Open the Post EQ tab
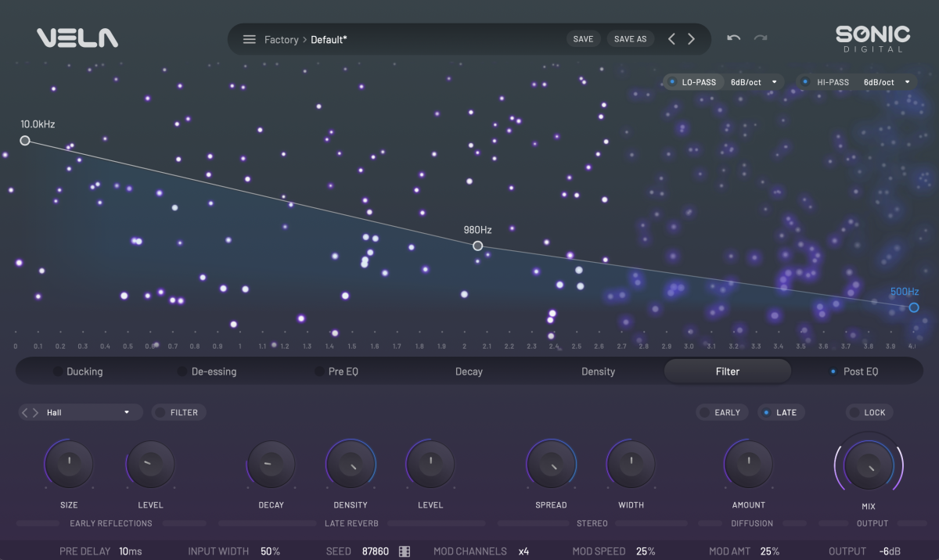The image size is (939, 560). (x=861, y=372)
